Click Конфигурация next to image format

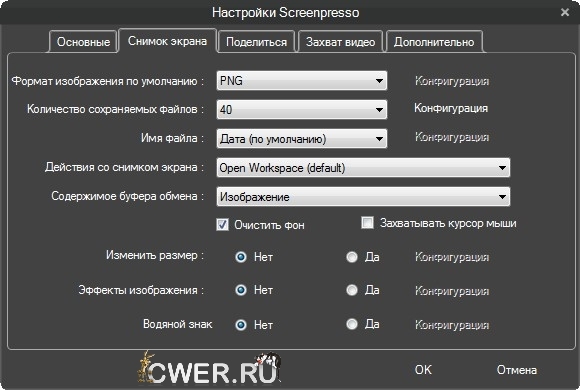point(452,81)
